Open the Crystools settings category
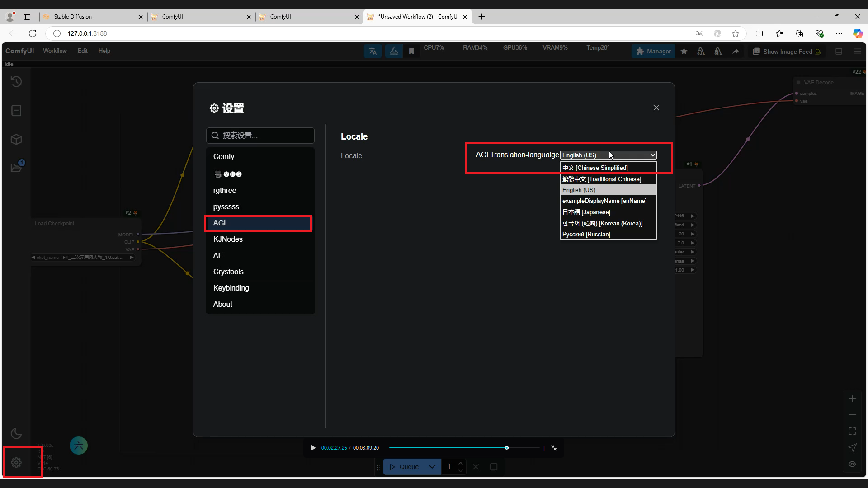 (260, 272)
